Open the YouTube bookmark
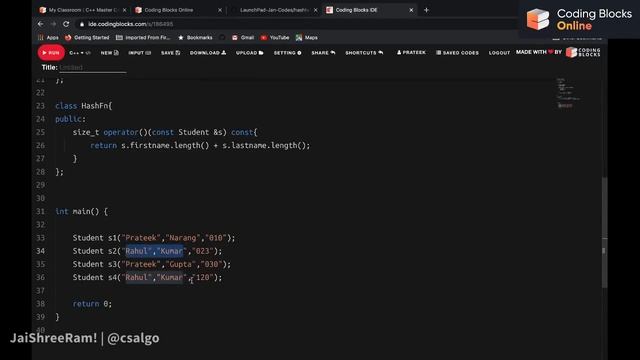640x360 pixels. pyautogui.click(x=275, y=38)
